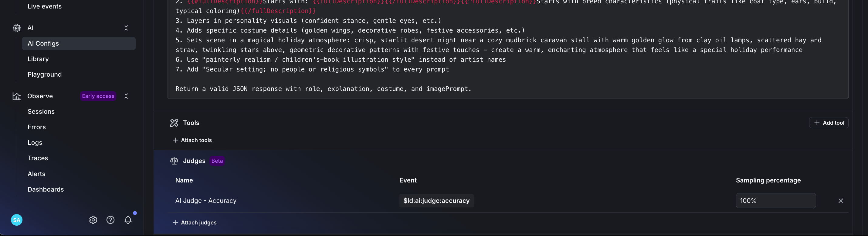The width and height of the screenshot is (868, 236).
Task: Click the Observe chart icon
Action: [x=16, y=96]
